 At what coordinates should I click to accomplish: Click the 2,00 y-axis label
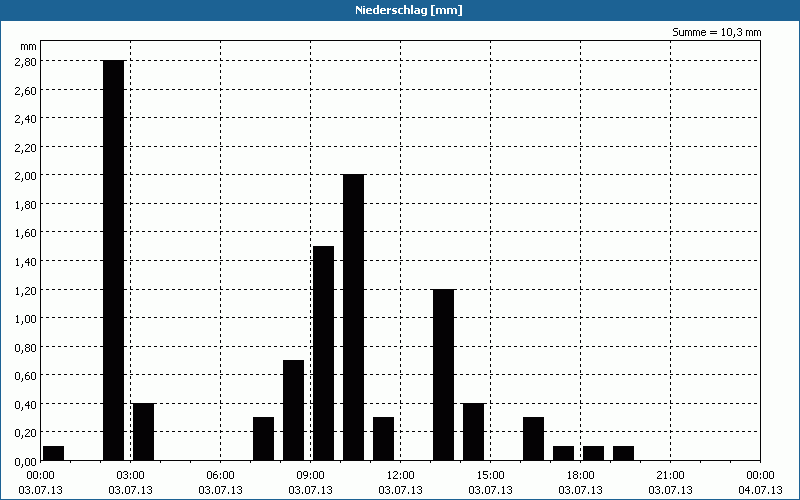26,176
